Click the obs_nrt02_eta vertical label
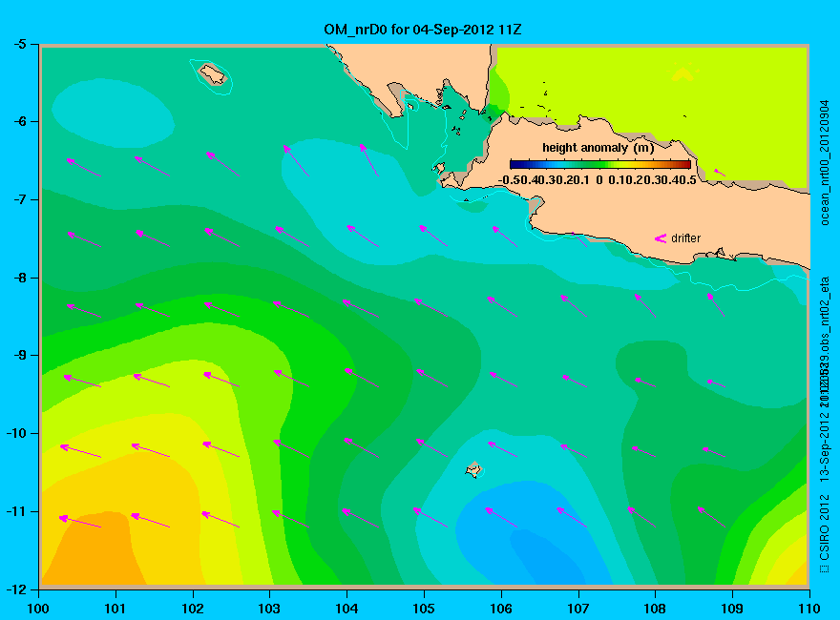The width and height of the screenshot is (840, 620). pyautogui.click(x=825, y=315)
